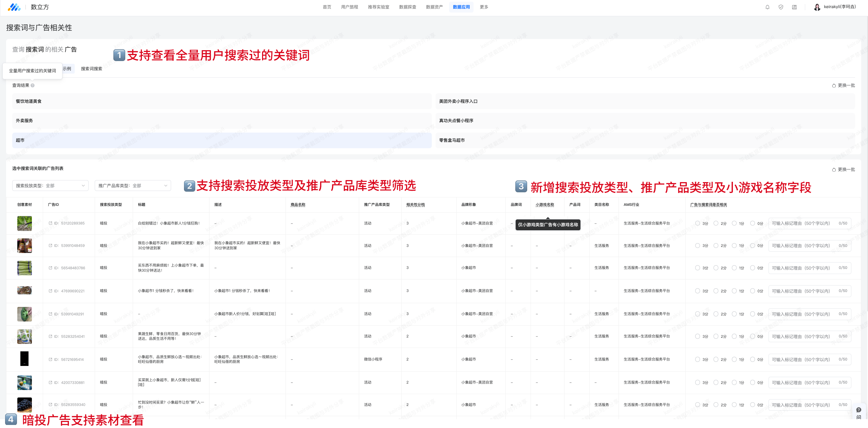
Task: Click the notification bell icon
Action: pos(767,7)
